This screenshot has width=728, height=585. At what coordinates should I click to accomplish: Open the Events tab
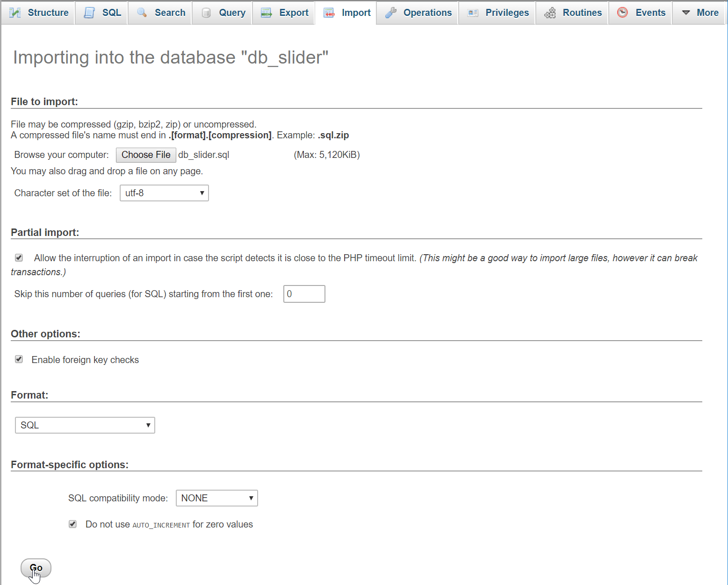(641, 13)
